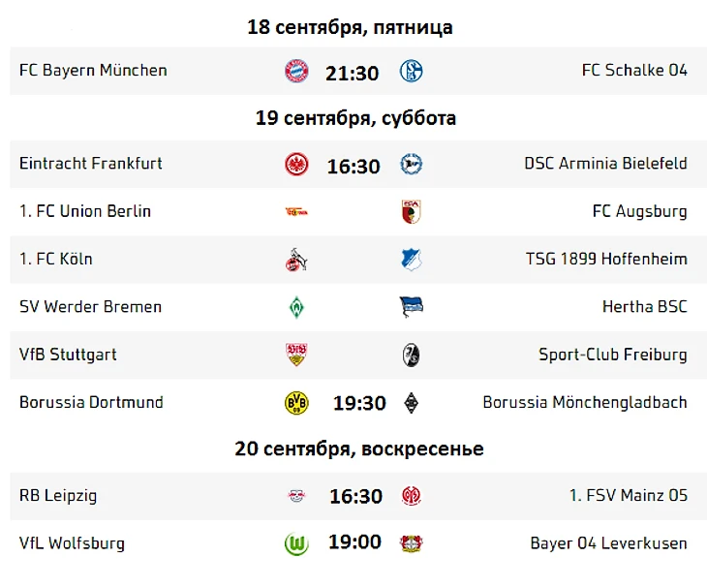Image resolution: width=707 pixels, height=588 pixels.
Task: Open the TSG 1899 Hoffenheim team name
Action: pyautogui.click(x=606, y=259)
